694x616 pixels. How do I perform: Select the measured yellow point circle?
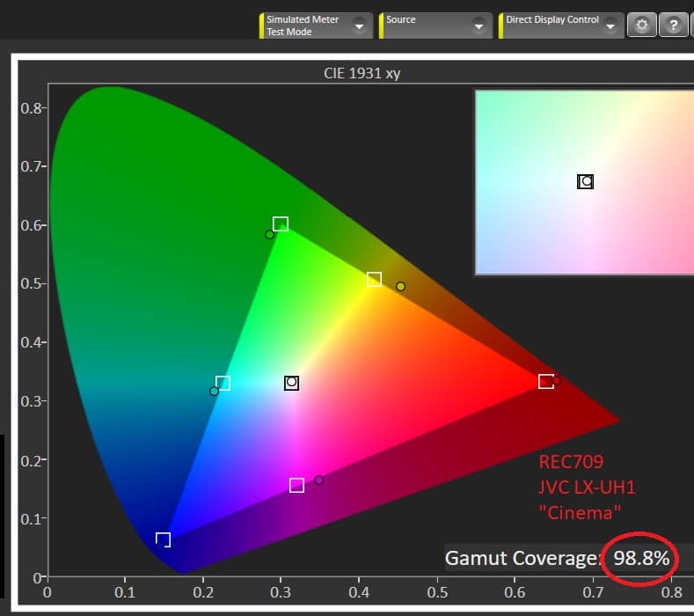(x=400, y=287)
